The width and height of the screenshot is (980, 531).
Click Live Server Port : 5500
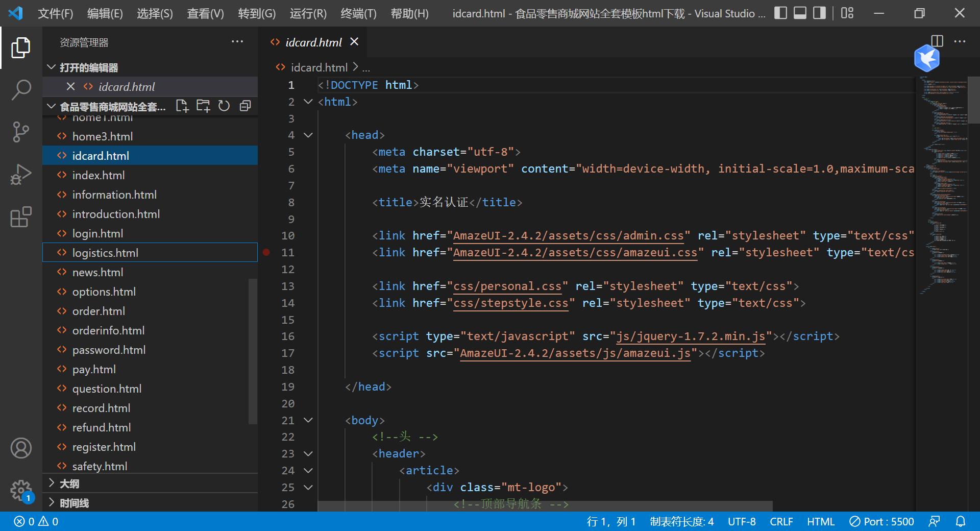pos(881,521)
